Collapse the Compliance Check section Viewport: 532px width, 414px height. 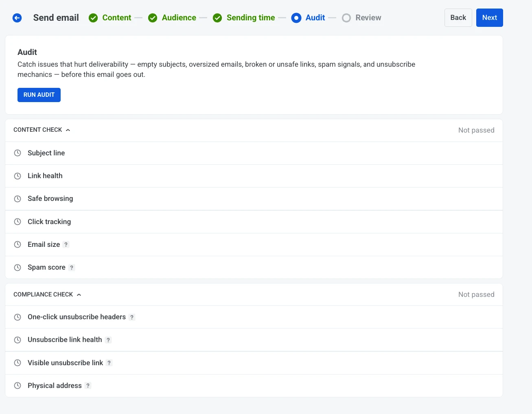[x=47, y=294]
